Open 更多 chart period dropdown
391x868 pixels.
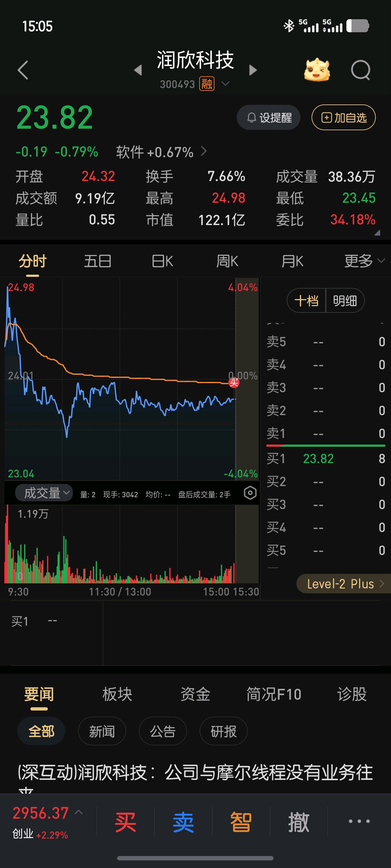tap(364, 261)
